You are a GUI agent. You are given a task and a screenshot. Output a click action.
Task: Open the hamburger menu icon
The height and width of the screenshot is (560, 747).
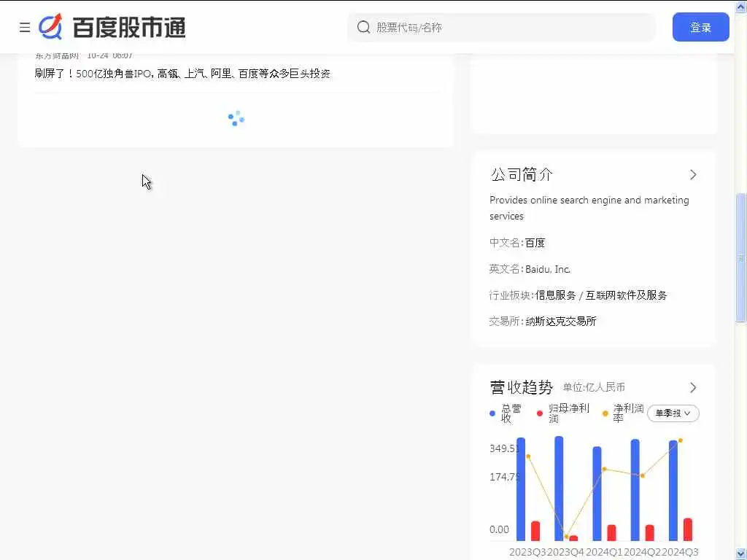click(25, 27)
